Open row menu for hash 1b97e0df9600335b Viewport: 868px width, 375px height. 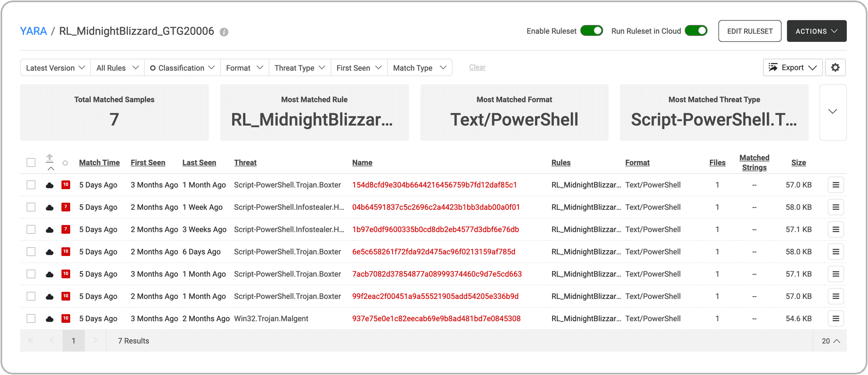coord(836,229)
